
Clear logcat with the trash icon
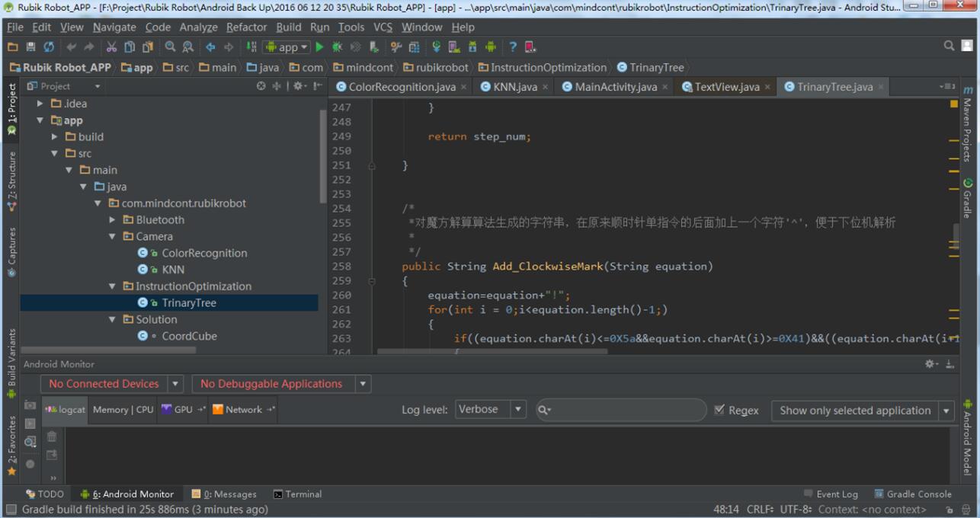(52, 436)
